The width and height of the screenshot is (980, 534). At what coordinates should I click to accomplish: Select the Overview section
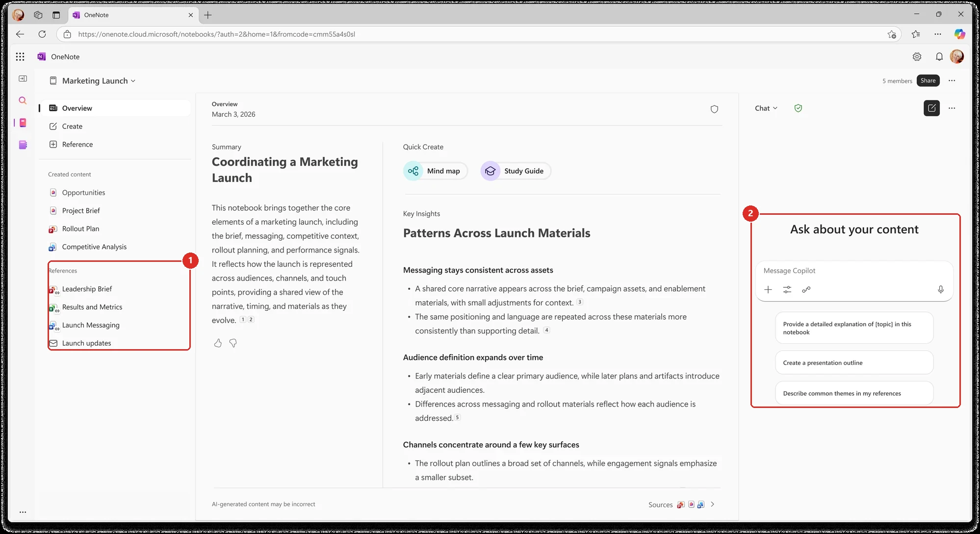coord(115,108)
